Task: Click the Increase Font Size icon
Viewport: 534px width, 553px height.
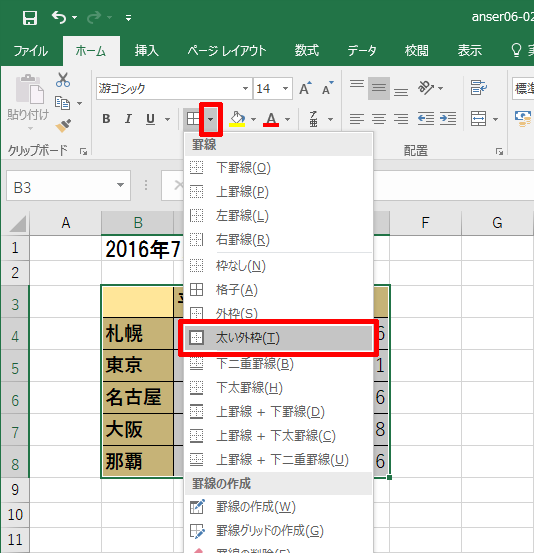Action: tap(305, 88)
